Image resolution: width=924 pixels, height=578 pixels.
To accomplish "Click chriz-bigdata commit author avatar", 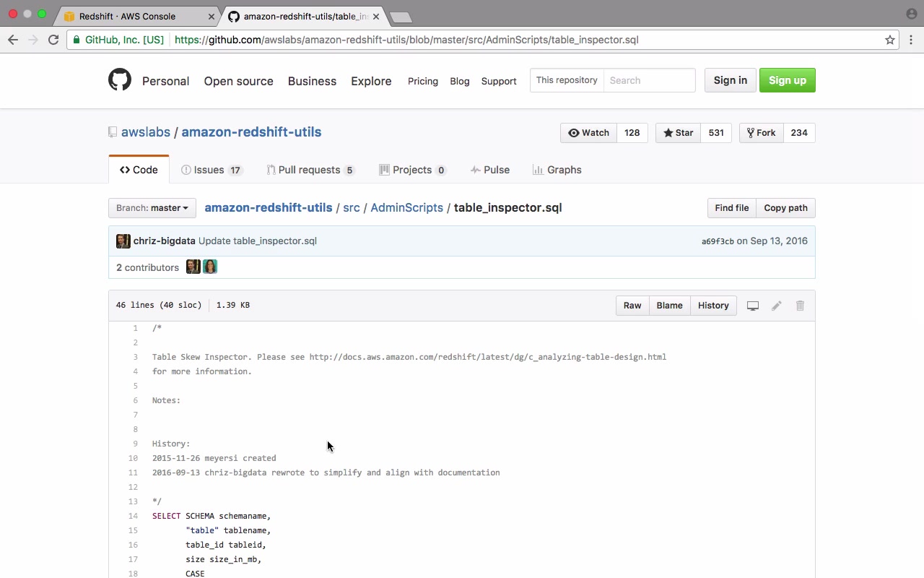I will (x=123, y=241).
